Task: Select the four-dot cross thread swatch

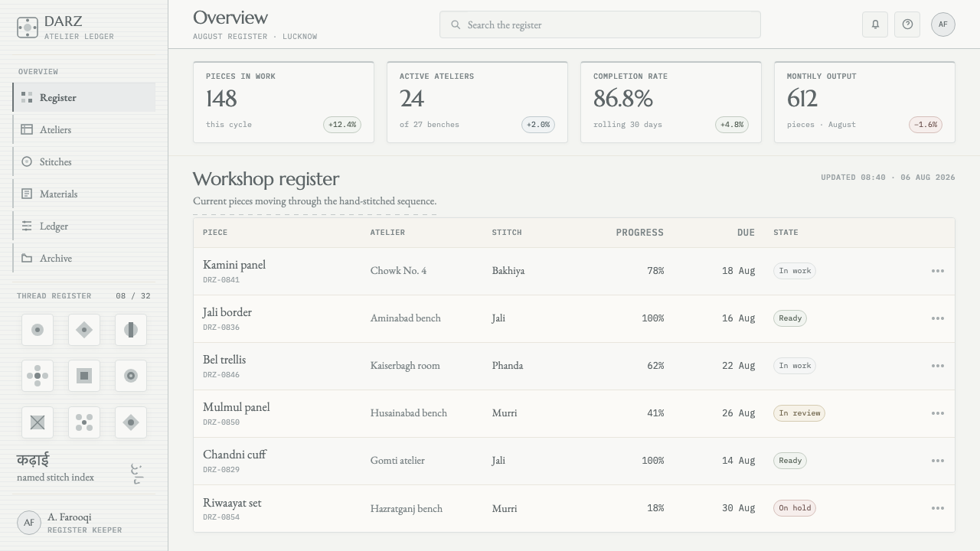Action: [38, 376]
